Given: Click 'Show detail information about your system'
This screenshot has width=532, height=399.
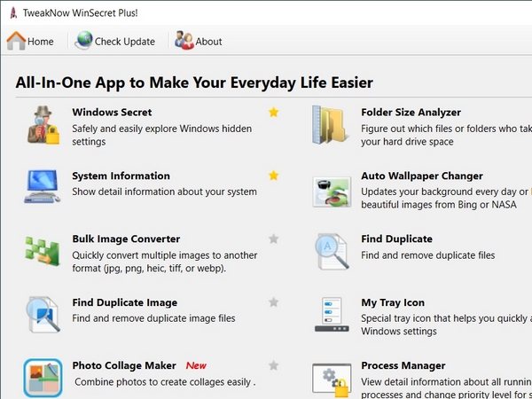Looking at the screenshot, I should 164,192.
